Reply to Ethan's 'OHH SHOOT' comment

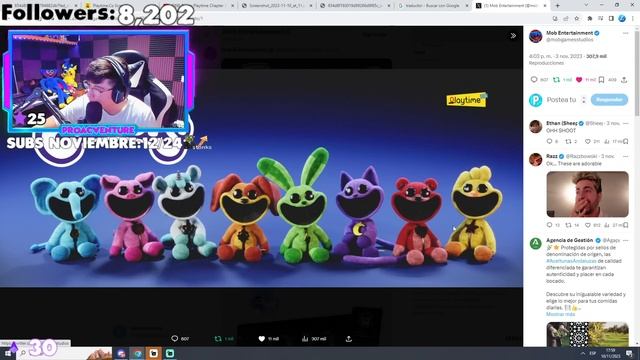[x=549, y=141]
